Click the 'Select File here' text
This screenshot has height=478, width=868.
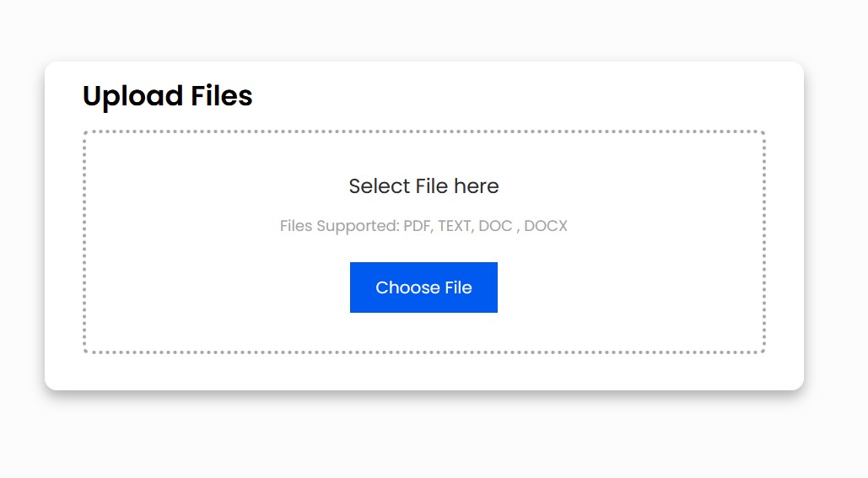[x=423, y=186]
